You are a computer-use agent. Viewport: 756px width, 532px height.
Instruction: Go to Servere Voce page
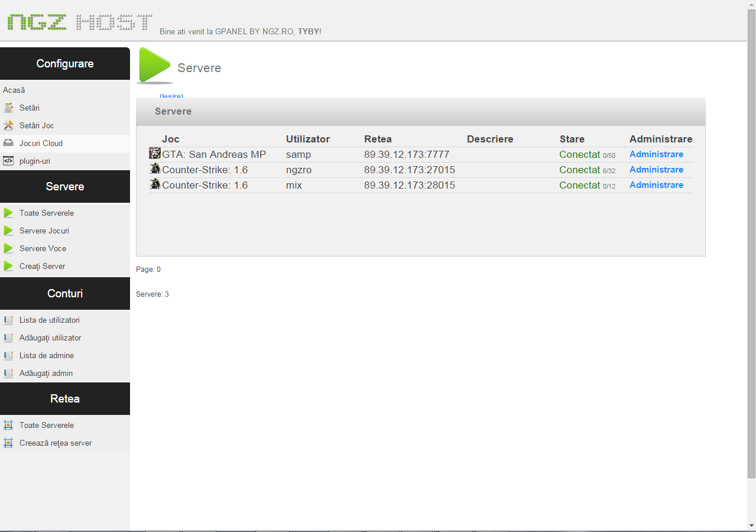pos(43,248)
